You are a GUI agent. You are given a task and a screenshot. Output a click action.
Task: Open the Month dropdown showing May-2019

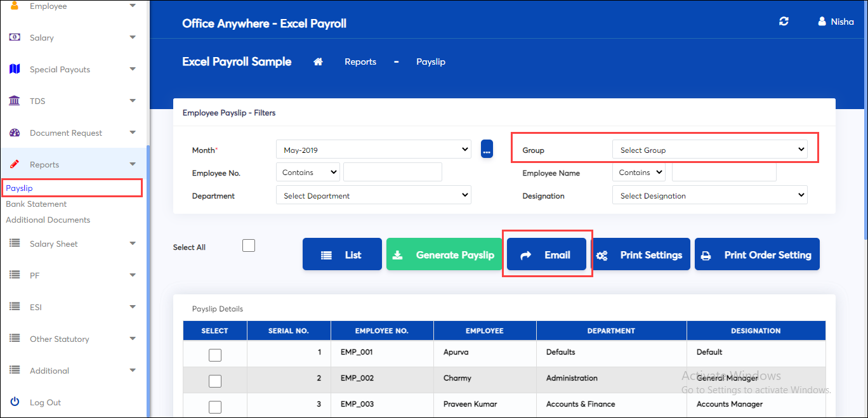coord(374,150)
